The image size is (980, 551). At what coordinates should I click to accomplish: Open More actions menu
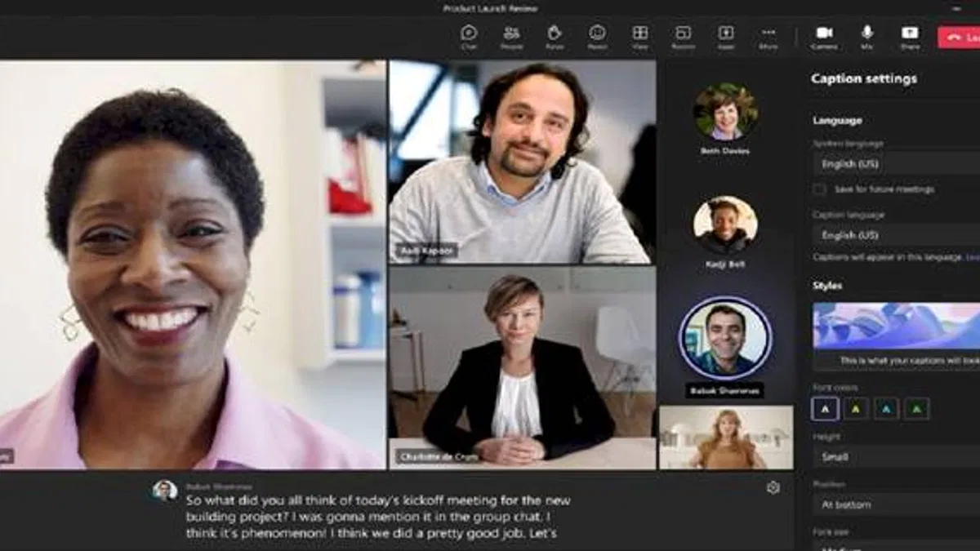tap(768, 37)
